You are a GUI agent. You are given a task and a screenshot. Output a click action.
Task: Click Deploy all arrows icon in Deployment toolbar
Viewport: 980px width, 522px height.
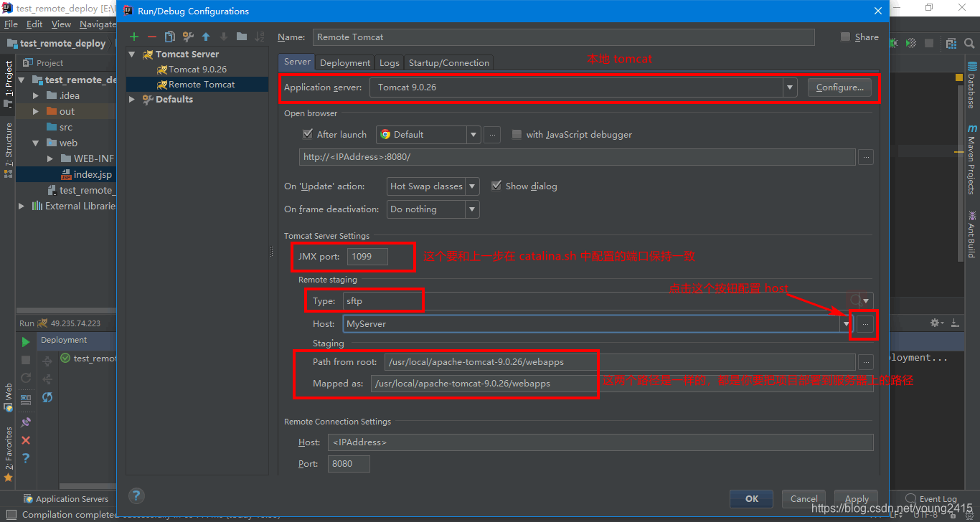pyautogui.click(x=47, y=361)
